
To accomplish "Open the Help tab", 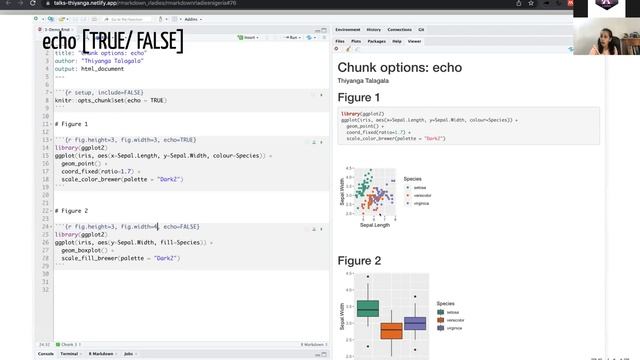I will pos(397,41).
